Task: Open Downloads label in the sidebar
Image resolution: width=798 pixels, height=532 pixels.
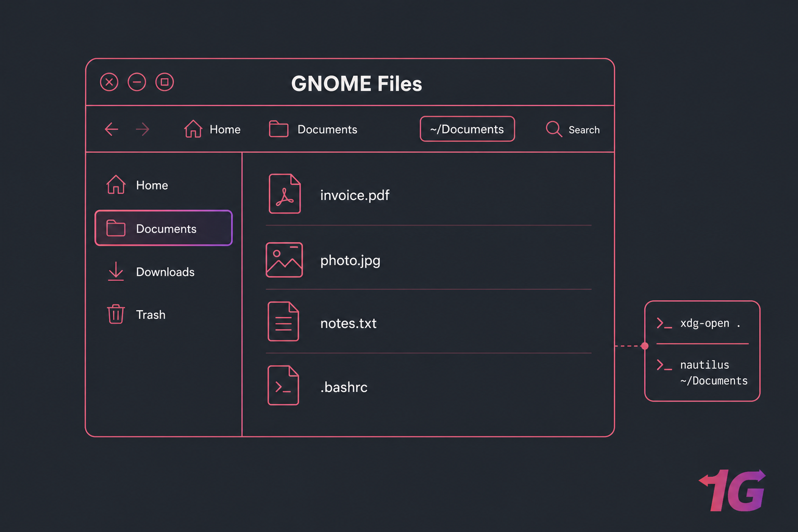Action: (165, 272)
